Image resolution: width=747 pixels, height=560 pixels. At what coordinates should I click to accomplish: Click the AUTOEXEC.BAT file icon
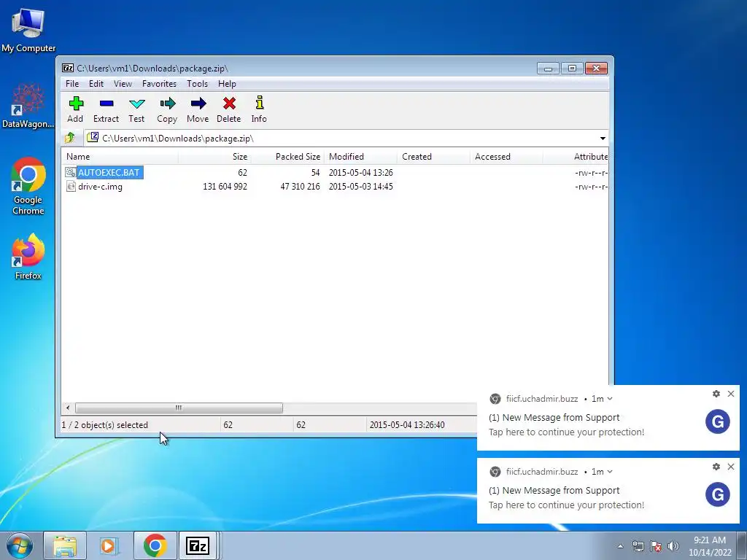click(x=71, y=172)
